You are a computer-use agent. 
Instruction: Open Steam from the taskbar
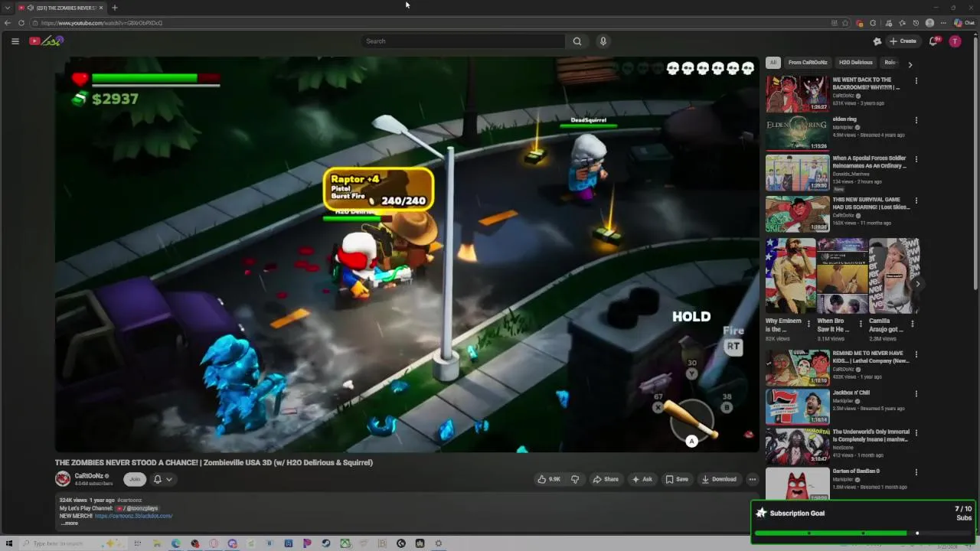(x=326, y=543)
